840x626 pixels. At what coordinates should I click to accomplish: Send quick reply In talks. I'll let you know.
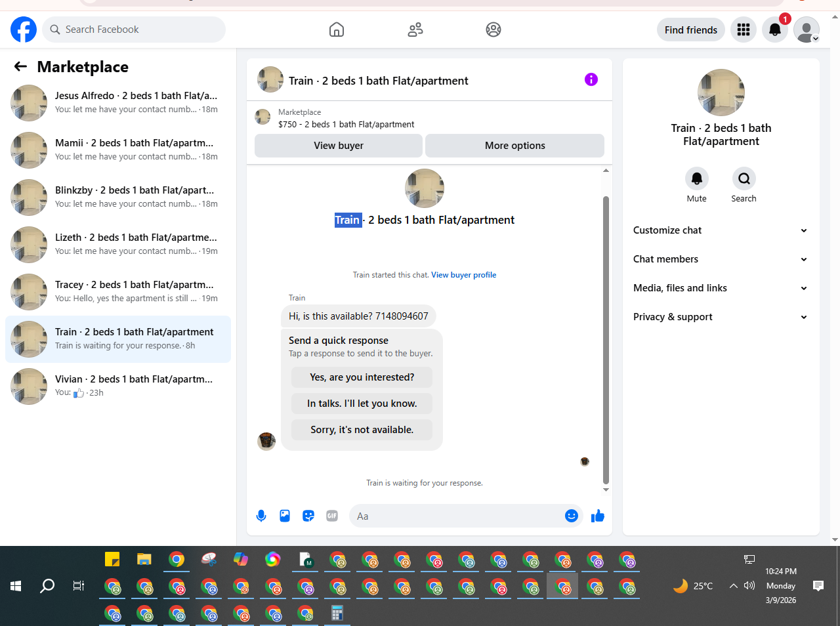coord(362,404)
